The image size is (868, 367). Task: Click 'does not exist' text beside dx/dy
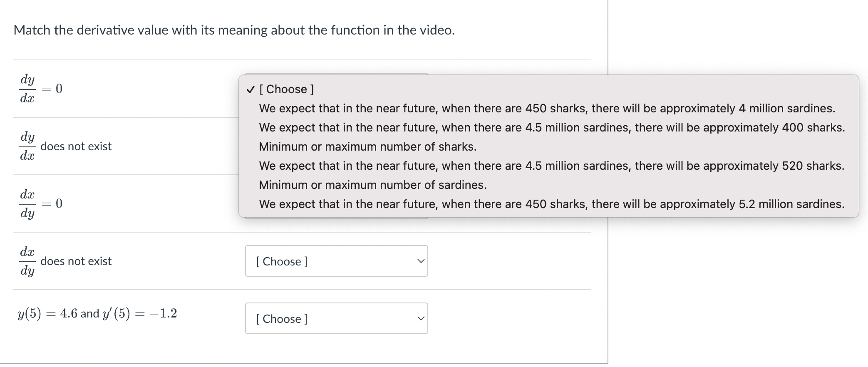pos(76,261)
